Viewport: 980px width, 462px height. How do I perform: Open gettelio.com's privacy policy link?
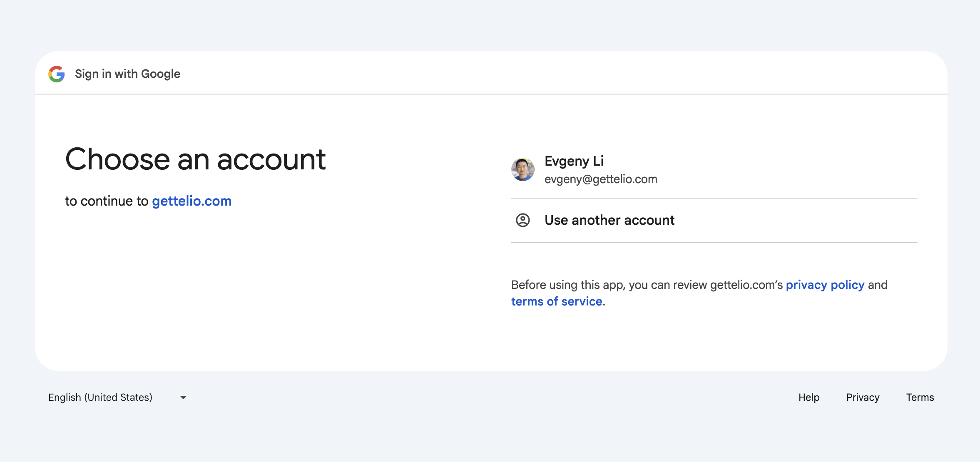pos(825,285)
